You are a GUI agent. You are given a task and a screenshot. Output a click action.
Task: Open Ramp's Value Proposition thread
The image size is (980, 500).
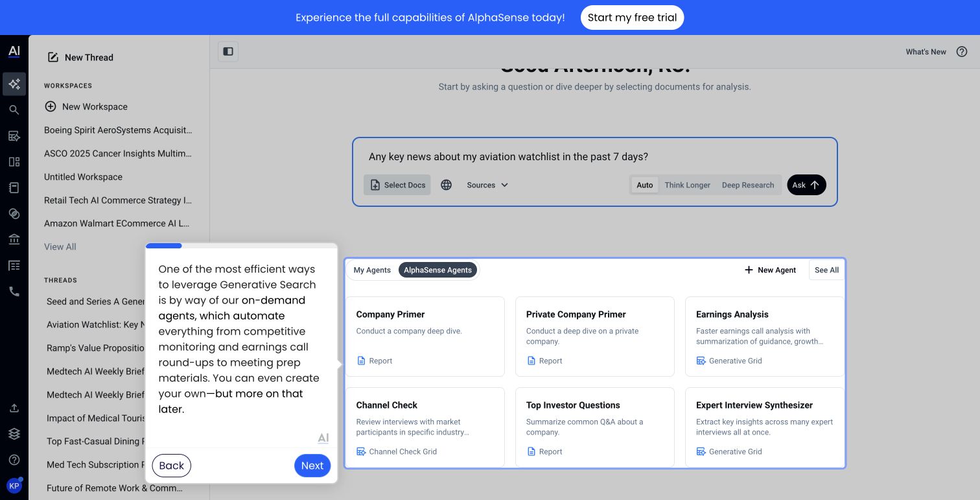point(95,348)
